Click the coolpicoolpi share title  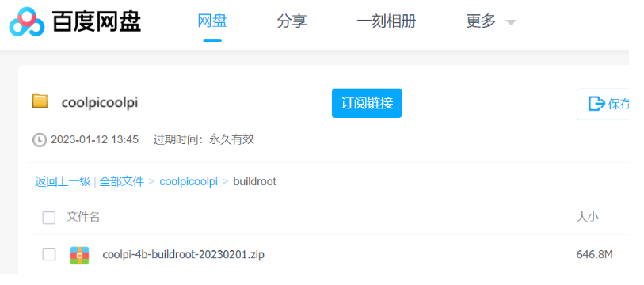pos(100,103)
